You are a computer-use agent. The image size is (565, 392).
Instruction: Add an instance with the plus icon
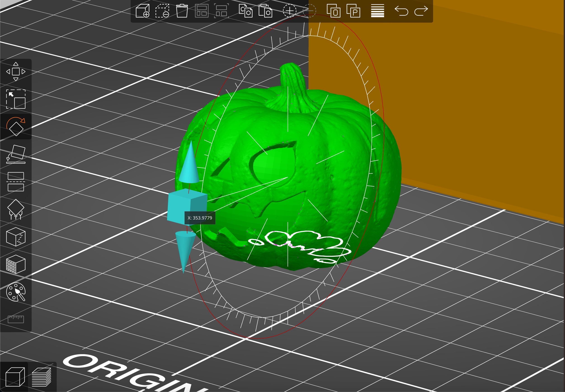pos(290,11)
